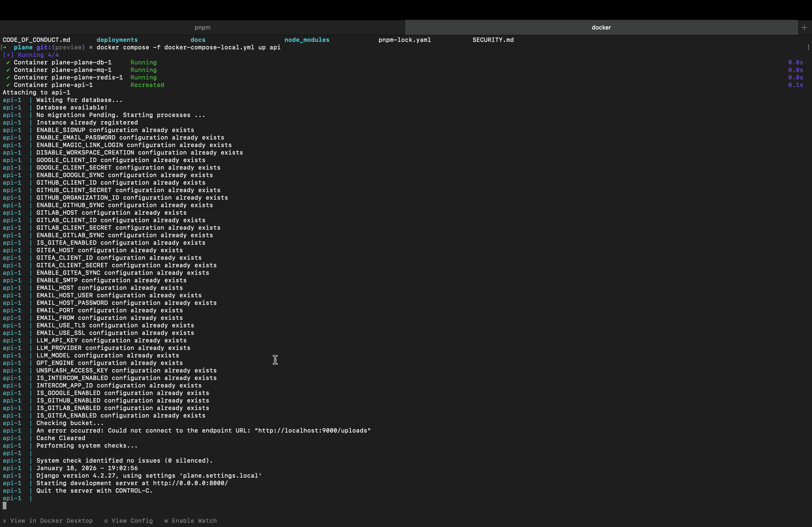Viewport: 812px width, 527px height.
Task: Click the ENABLE_GITEA_SYNC configuration line
Action: tap(122, 273)
